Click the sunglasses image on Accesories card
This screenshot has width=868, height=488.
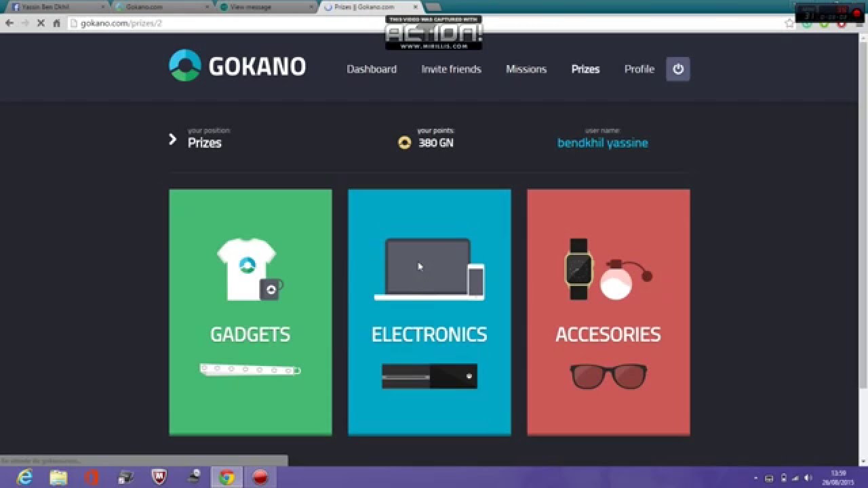[608, 377]
